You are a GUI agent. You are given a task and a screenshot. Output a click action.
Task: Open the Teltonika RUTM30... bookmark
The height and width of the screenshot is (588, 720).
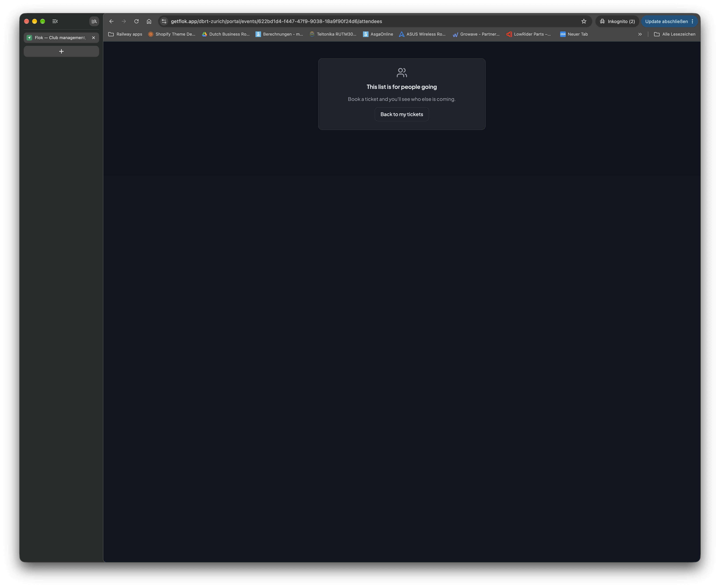tap(333, 34)
